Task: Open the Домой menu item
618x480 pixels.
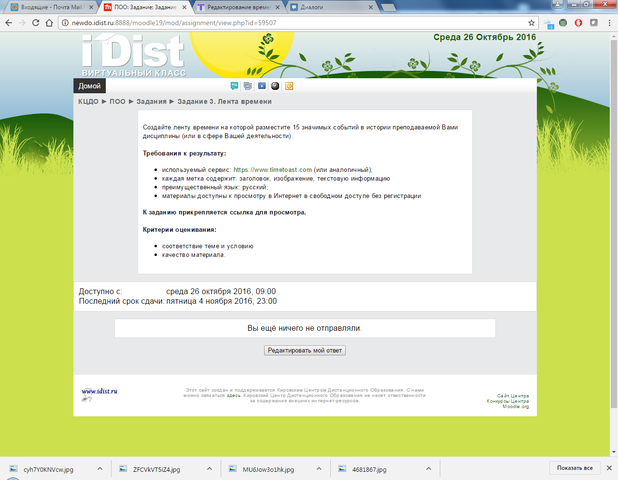Action: (89, 86)
